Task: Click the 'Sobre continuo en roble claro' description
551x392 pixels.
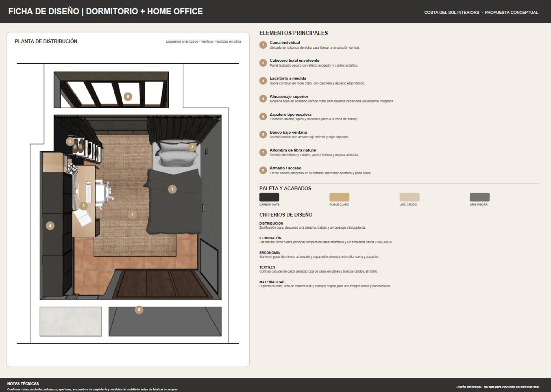Action: tap(317, 83)
